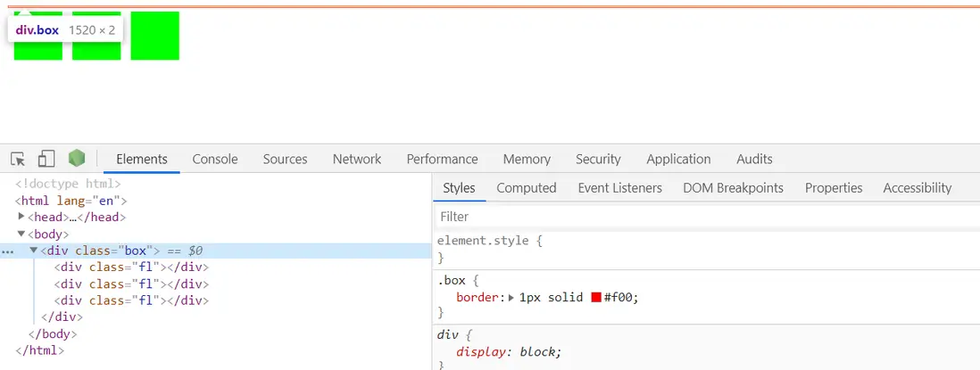The height and width of the screenshot is (370, 980).
Task: Click the three-dots beside the selected node
Action: click(x=8, y=251)
